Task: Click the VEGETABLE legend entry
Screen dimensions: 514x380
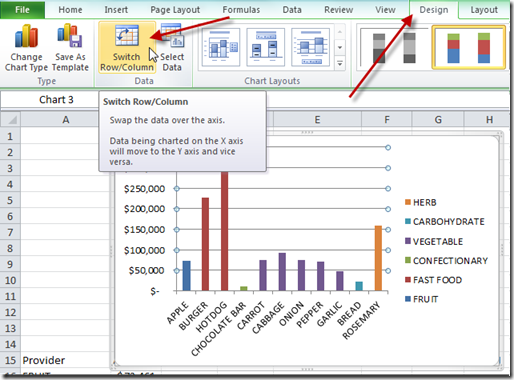Action: [x=434, y=241]
